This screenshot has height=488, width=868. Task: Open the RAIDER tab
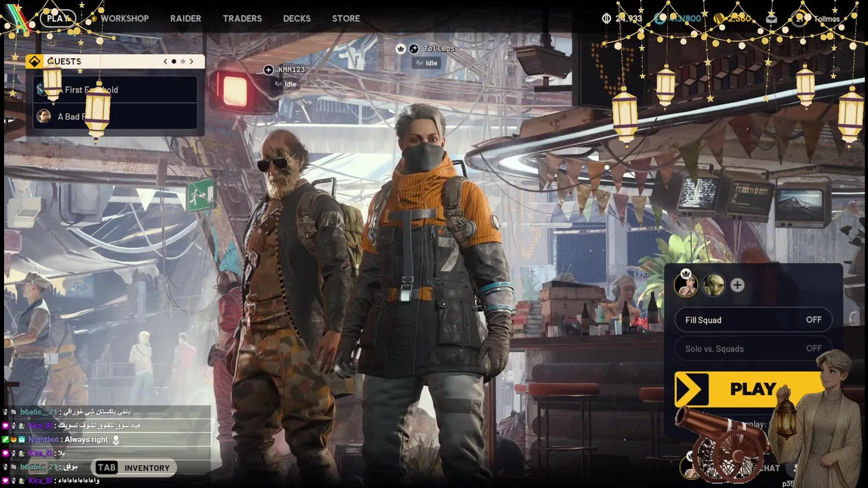(x=185, y=18)
